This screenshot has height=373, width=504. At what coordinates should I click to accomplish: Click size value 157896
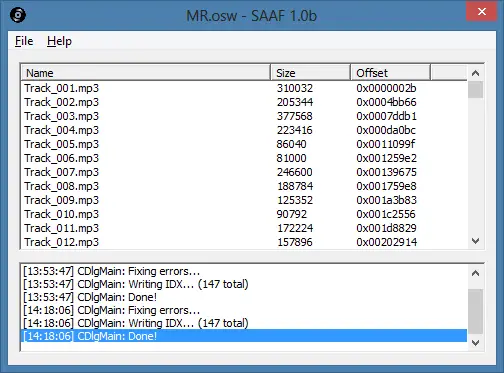pos(295,242)
